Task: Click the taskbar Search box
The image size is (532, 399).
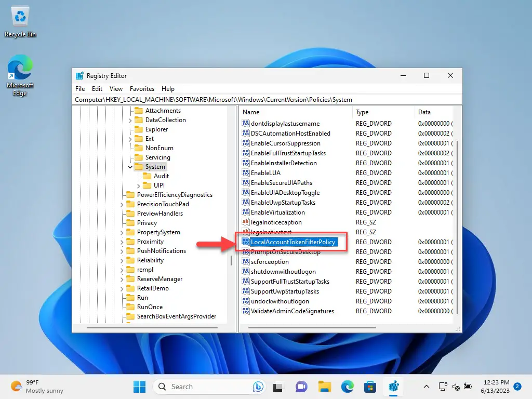Action: [209, 387]
